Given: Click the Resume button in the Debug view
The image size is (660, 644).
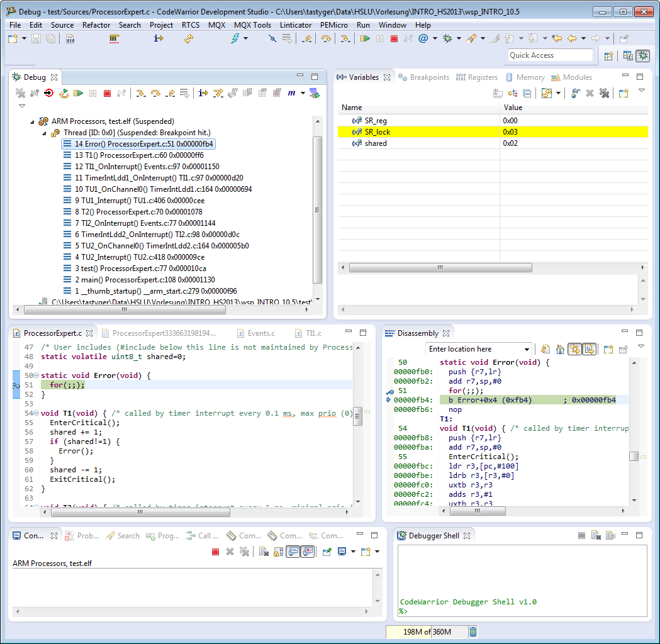Looking at the screenshot, I should pos(78,94).
